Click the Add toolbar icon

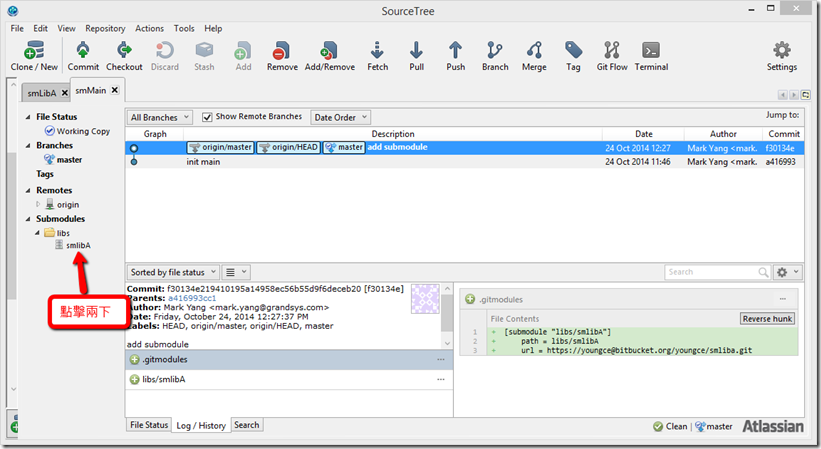pyautogui.click(x=243, y=56)
